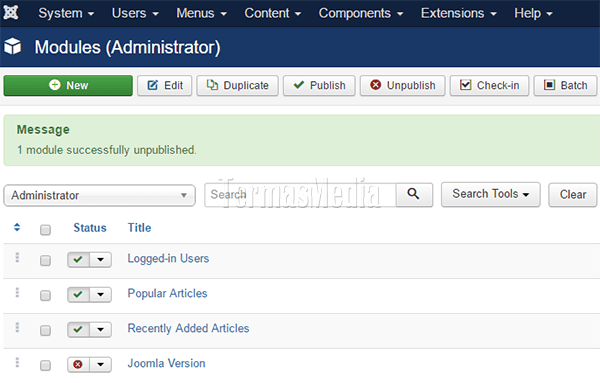Click the green New button

tap(68, 85)
